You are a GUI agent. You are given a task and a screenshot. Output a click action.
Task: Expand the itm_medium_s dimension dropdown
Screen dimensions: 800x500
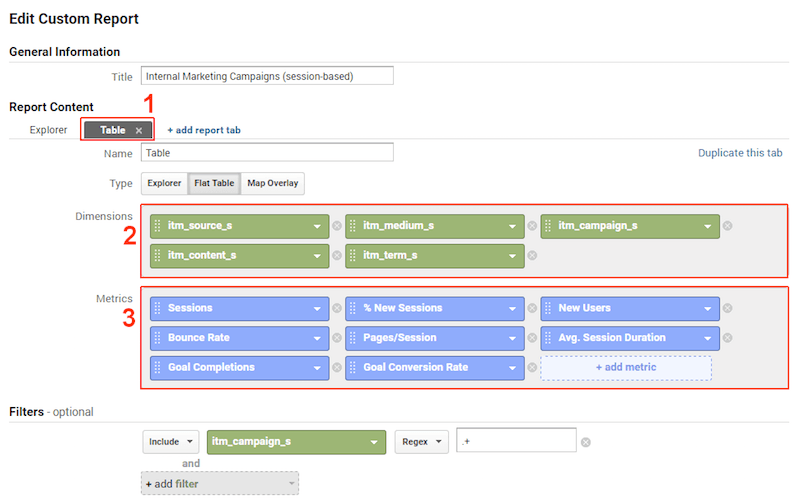[x=512, y=227]
